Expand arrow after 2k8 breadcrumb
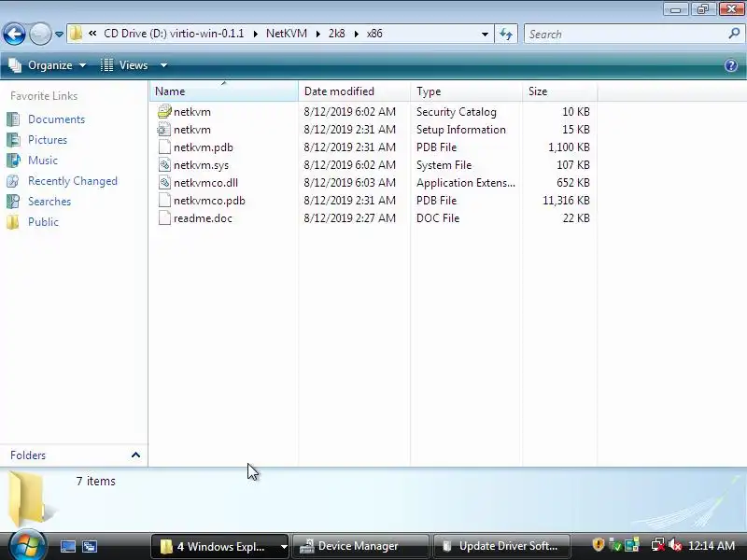Screen dimensions: 747x560 click(x=357, y=34)
